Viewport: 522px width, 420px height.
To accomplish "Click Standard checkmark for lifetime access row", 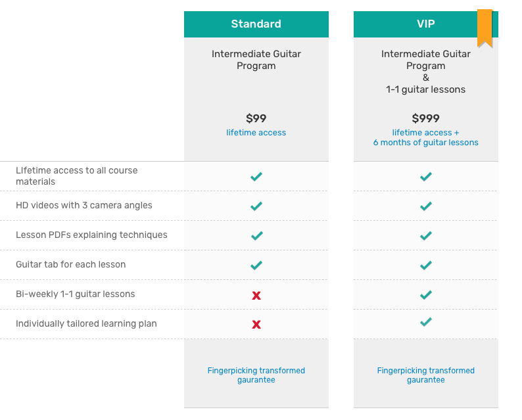I will click(x=256, y=176).
